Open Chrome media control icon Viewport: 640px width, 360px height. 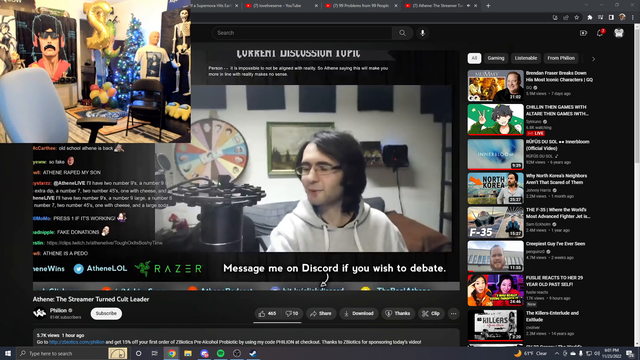[x=600, y=18]
